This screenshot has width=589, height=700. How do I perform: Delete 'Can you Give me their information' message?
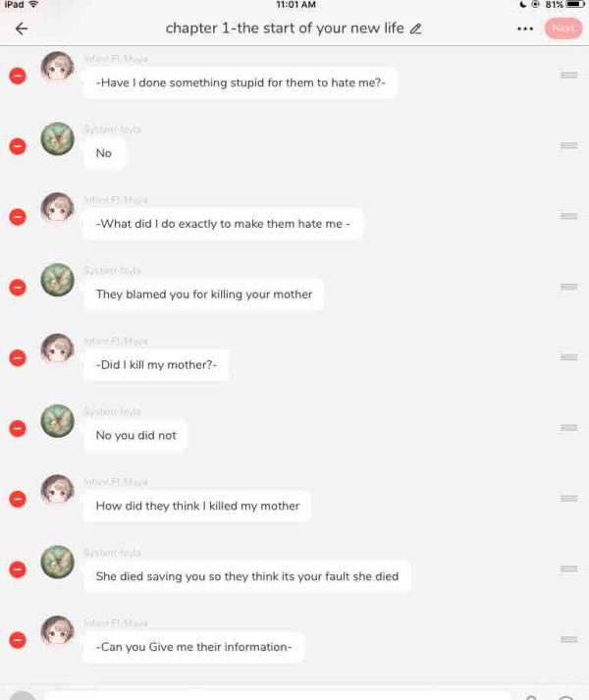click(18, 640)
